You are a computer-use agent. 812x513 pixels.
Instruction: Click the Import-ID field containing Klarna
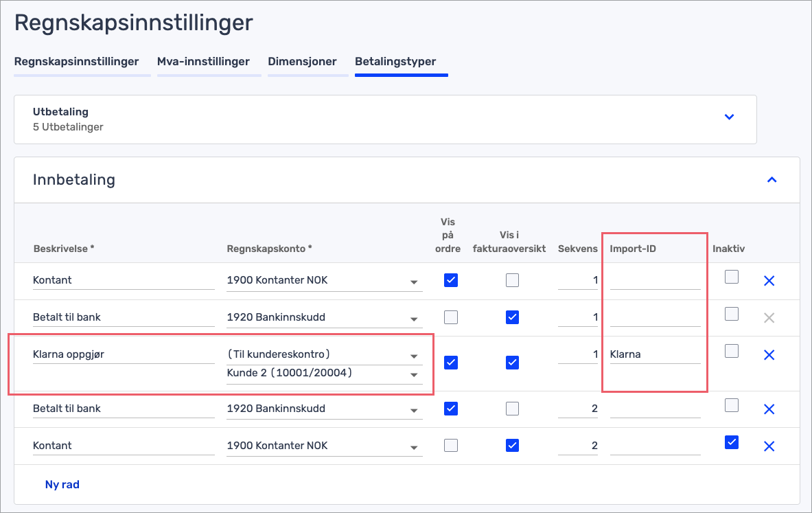[654, 355]
